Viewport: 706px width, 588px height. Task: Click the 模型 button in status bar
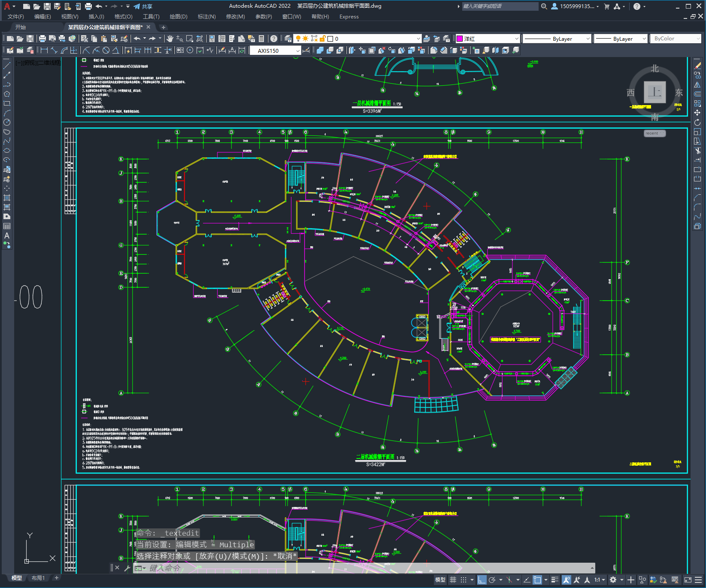pos(440,580)
